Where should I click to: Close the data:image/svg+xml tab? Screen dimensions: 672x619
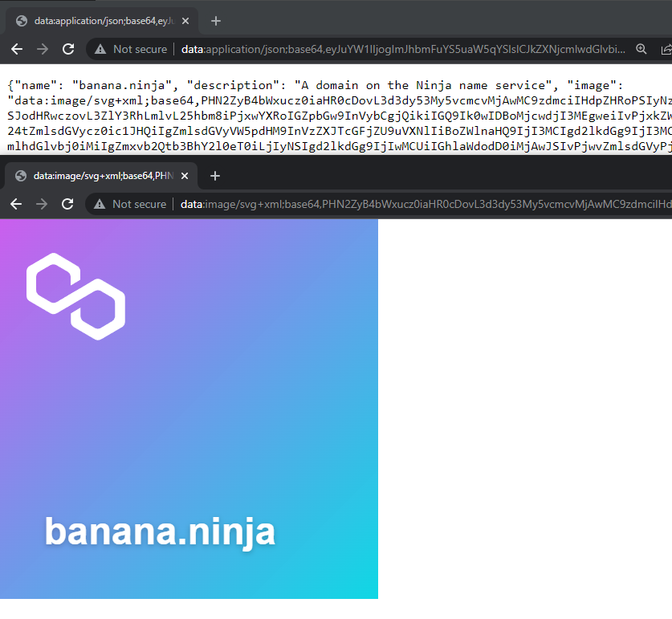(x=185, y=176)
